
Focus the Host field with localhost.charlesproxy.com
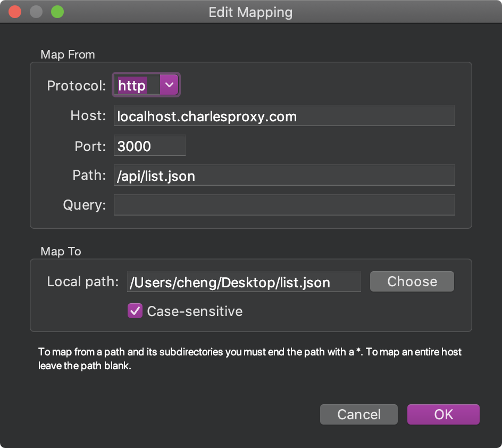coord(284,115)
